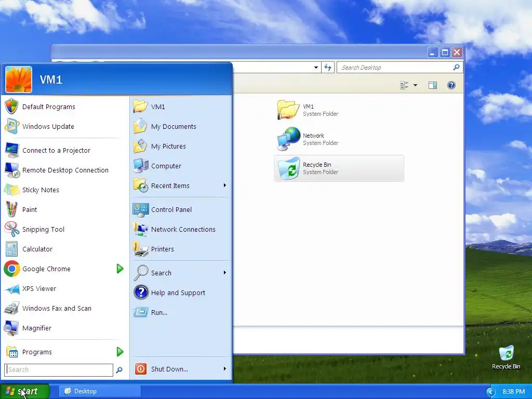The height and width of the screenshot is (399, 532).
Task: Click the 8:38 PM system clock
Action: (x=514, y=392)
